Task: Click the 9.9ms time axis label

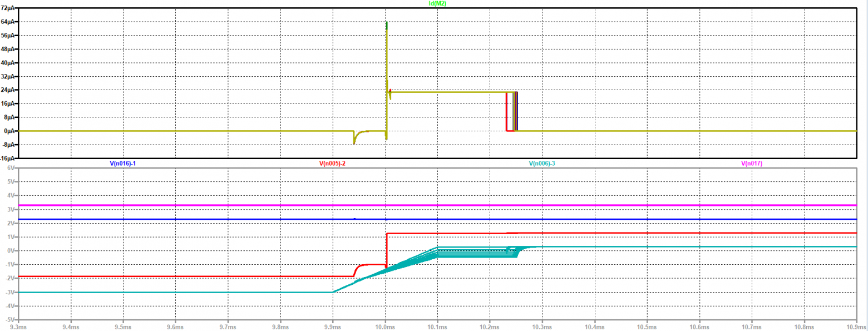Action: pyautogui.click(x=332, y=327)
